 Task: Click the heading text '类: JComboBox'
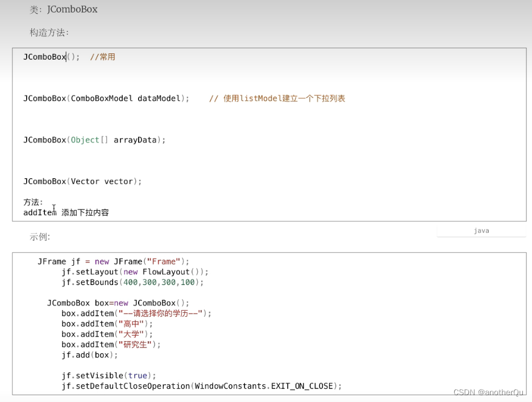click(x=64, y=9)
